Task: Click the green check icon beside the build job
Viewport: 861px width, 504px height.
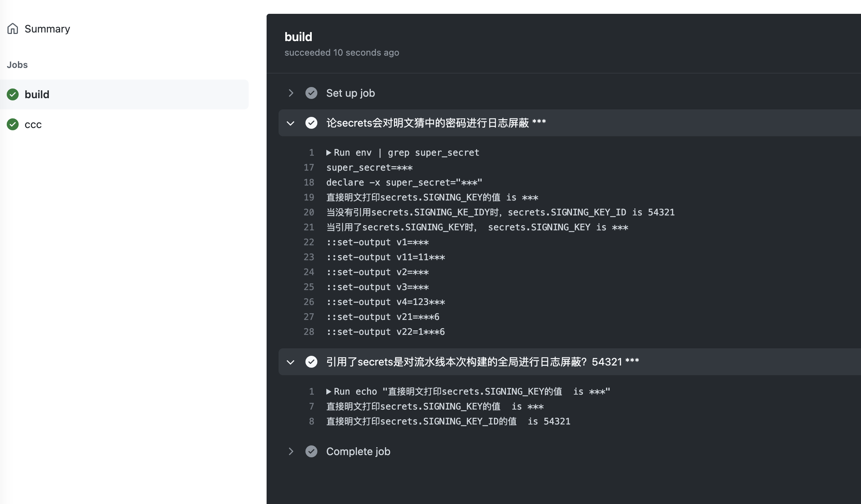Action: [12, 94]
